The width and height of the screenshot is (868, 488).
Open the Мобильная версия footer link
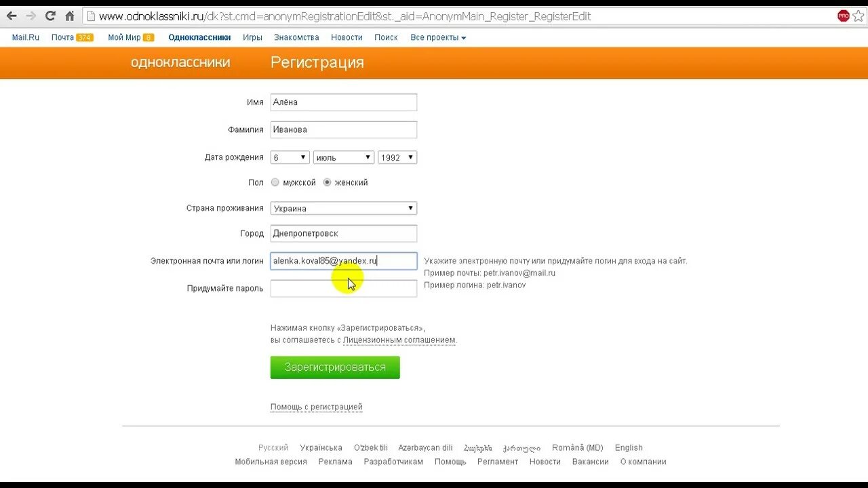tap(271, 462)
